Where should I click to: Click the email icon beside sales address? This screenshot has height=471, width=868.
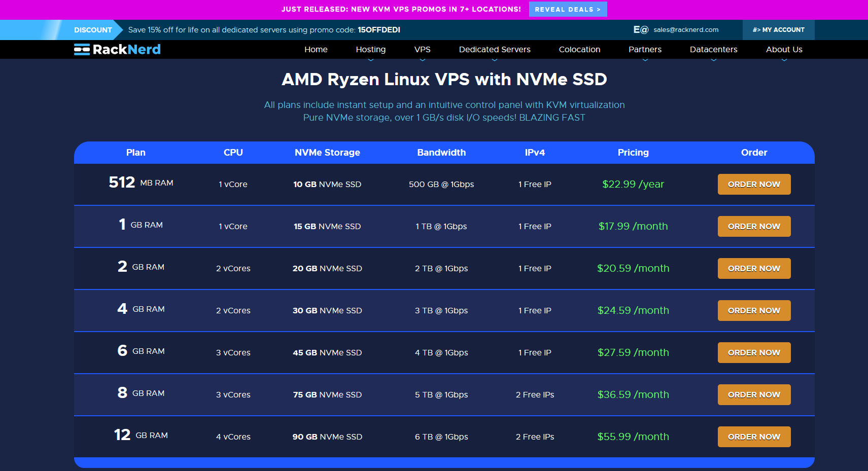pyautogui.click(x=641, y=30)
